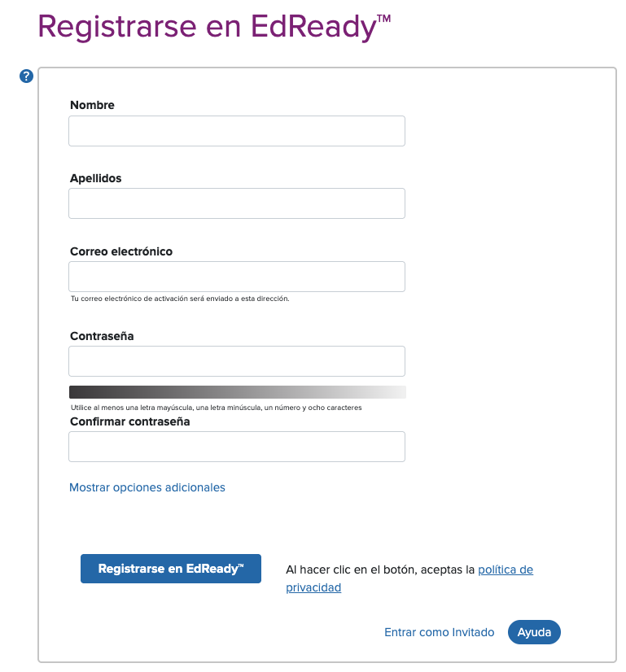Viewport: 626px width, 672px height.
Task: Select the Confirmar contraseña input box
Action: click(x=237, y=447)
